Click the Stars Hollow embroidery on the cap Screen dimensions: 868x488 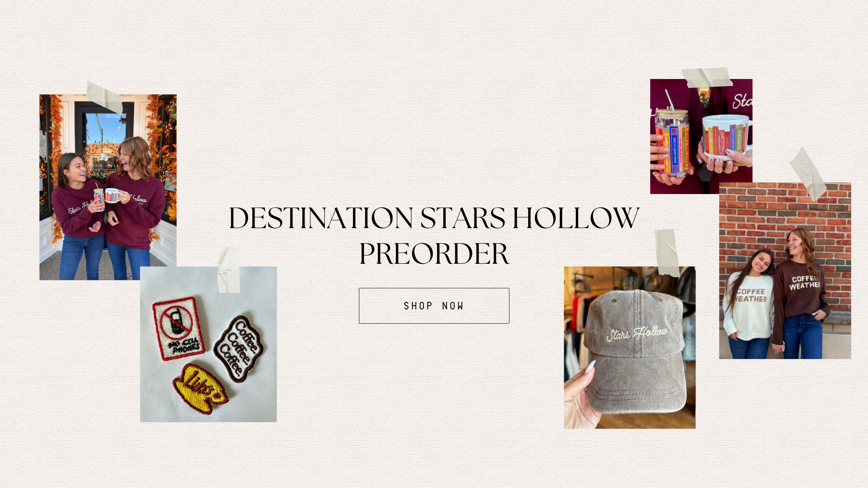637,333
